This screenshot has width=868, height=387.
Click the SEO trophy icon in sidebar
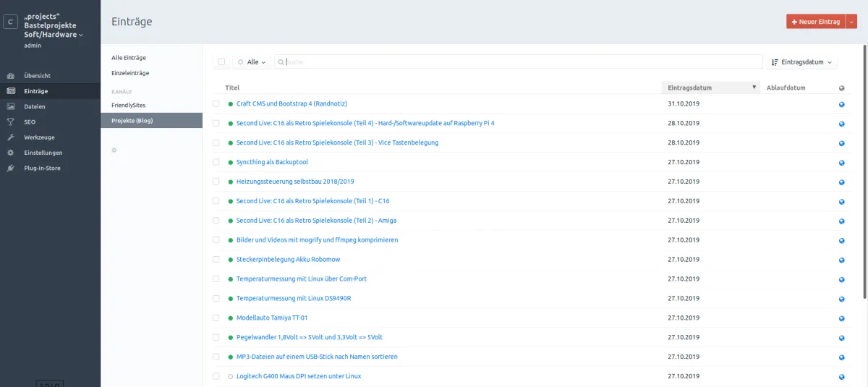click(11, 122)
